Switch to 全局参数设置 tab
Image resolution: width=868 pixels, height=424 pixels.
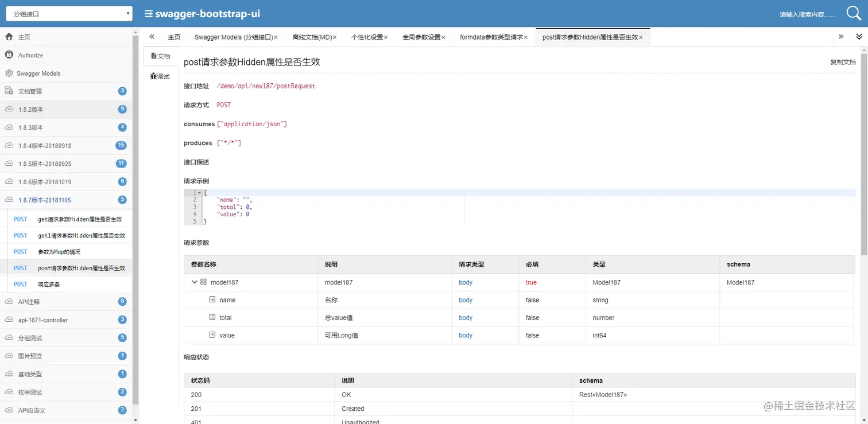421,37
